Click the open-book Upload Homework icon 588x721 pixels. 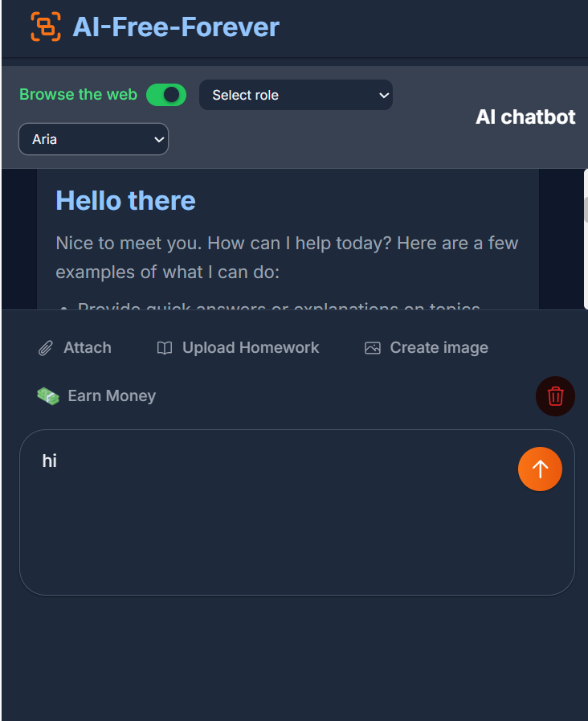tap(165, 348)
